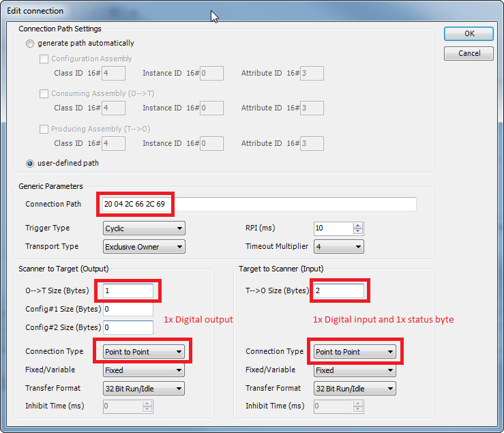The image size is (504, 433).
Task: Select 'generate path automatically' radio button
Action: point(30,44)
